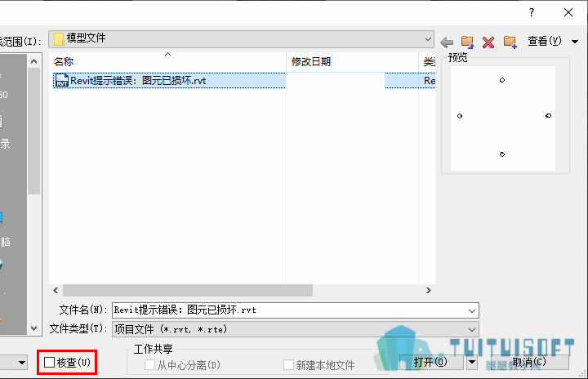Toggle the 从中心分离(D) checkbox
Screen dimensions: 588x379
click(149, 365)
